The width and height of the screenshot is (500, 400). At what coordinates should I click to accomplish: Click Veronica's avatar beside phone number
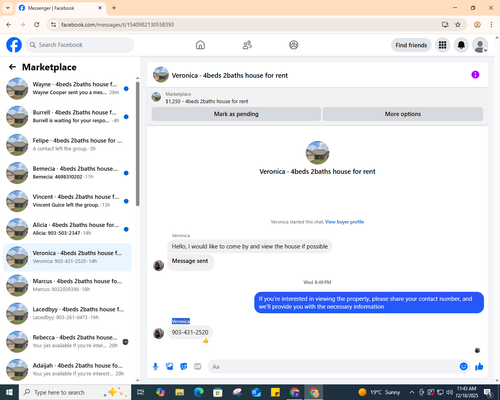point(158,333)
